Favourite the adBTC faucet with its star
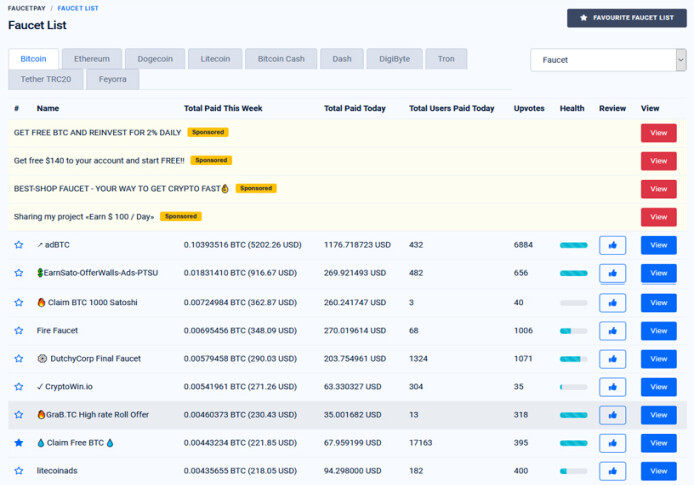The image size is (694, 485). tap(19, 245)
